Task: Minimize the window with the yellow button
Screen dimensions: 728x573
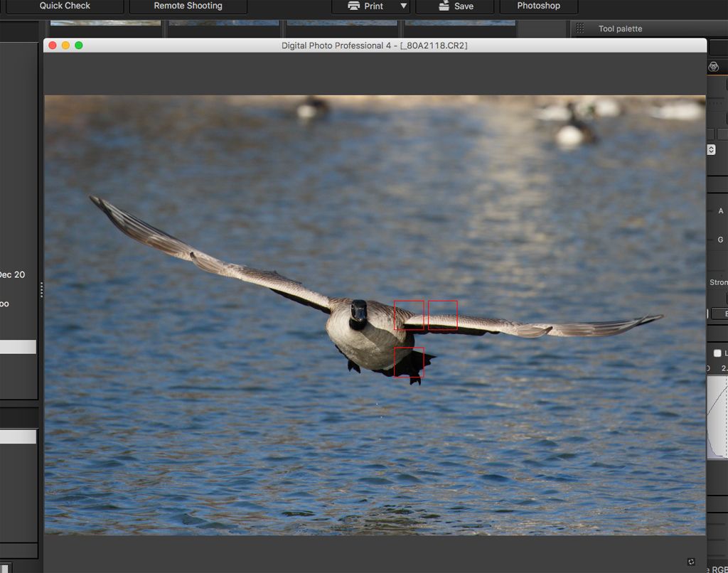Action: 65,45
